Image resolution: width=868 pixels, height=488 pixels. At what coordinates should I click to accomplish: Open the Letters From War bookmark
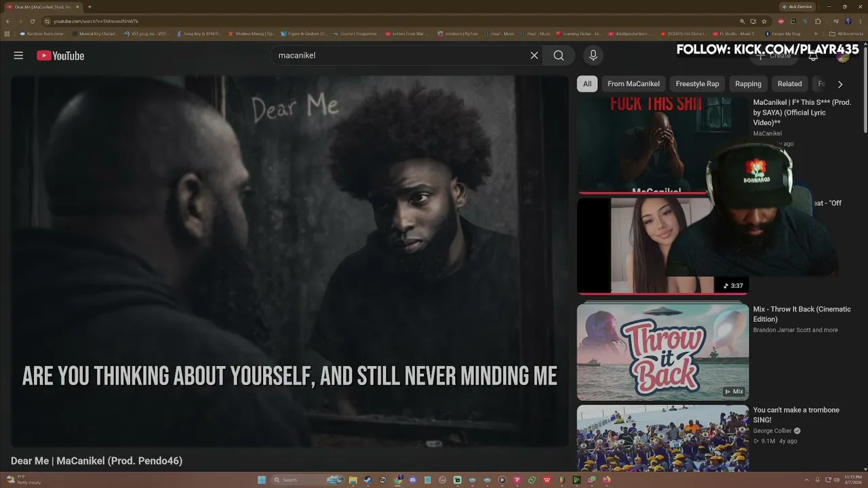pyautogui.click(x=408, y=33)
